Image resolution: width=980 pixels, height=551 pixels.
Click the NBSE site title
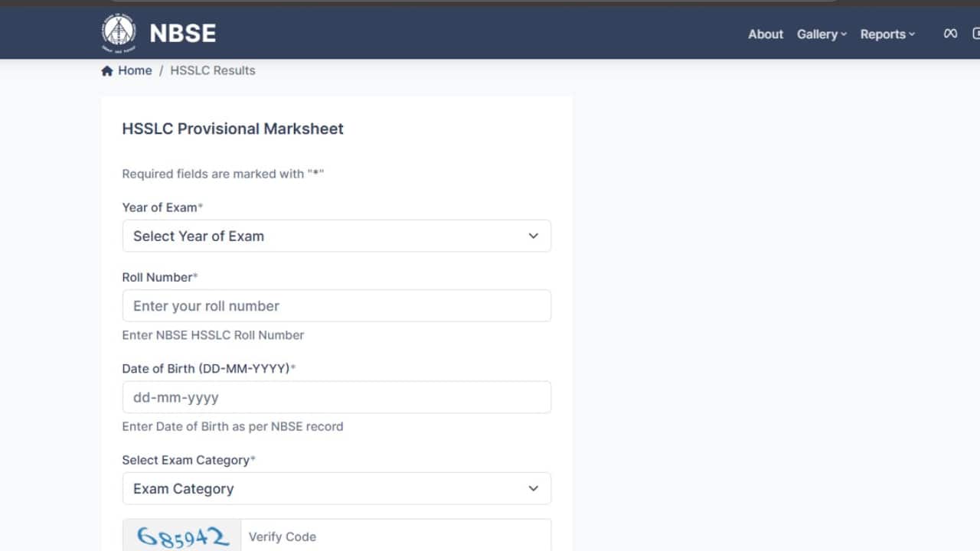coord(182,33)
